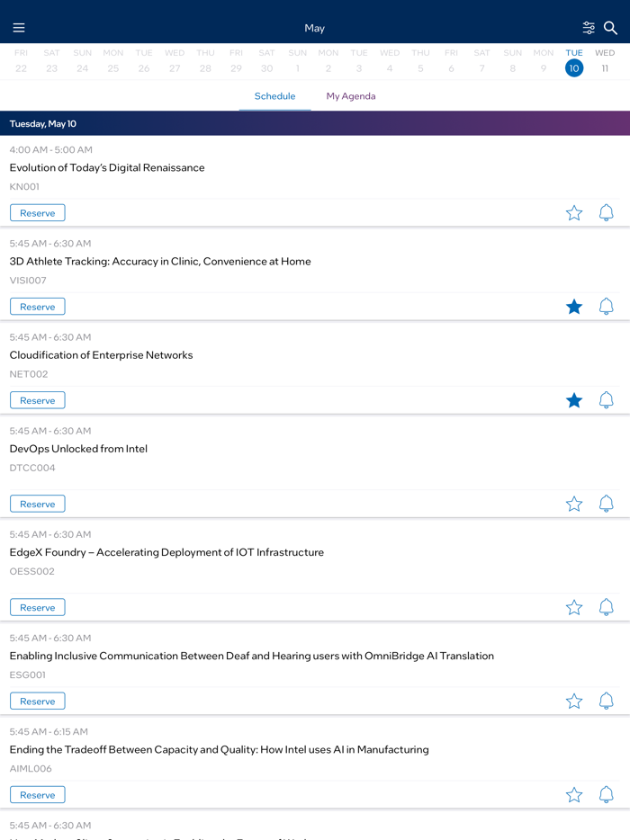This screenshot has height=840, width=630.
Task: Click the bell reminder for the KN001 keynote
Action: (606, 212)
